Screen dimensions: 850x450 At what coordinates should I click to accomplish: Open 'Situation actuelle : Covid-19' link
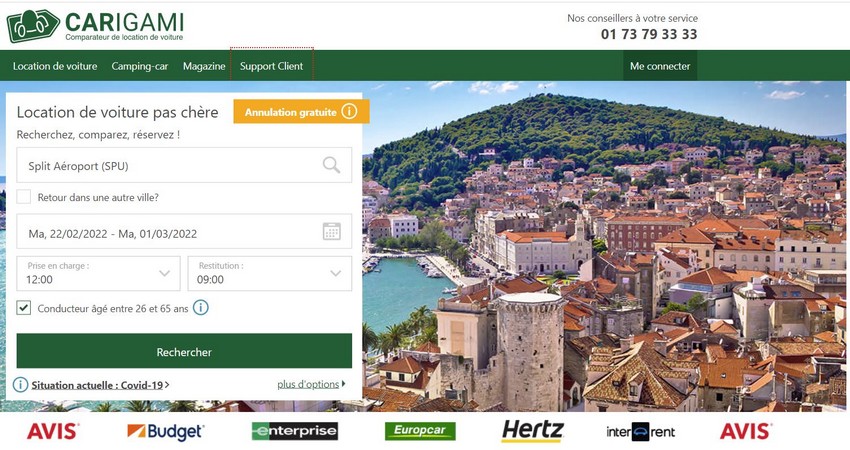[99, 385]
